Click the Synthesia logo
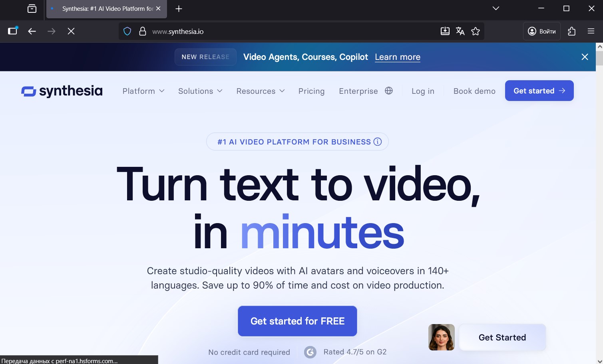Viewport: 603px width, 364px height. [x=62, y=91]
